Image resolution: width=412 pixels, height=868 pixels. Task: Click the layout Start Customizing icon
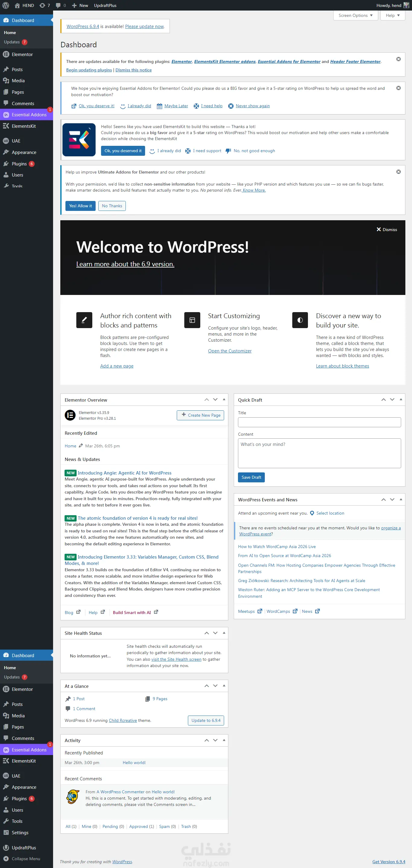point(192,320)
